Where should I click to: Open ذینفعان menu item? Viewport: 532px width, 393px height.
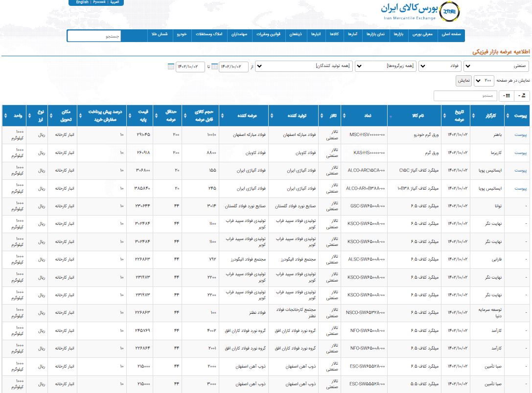tap(296, 34)
